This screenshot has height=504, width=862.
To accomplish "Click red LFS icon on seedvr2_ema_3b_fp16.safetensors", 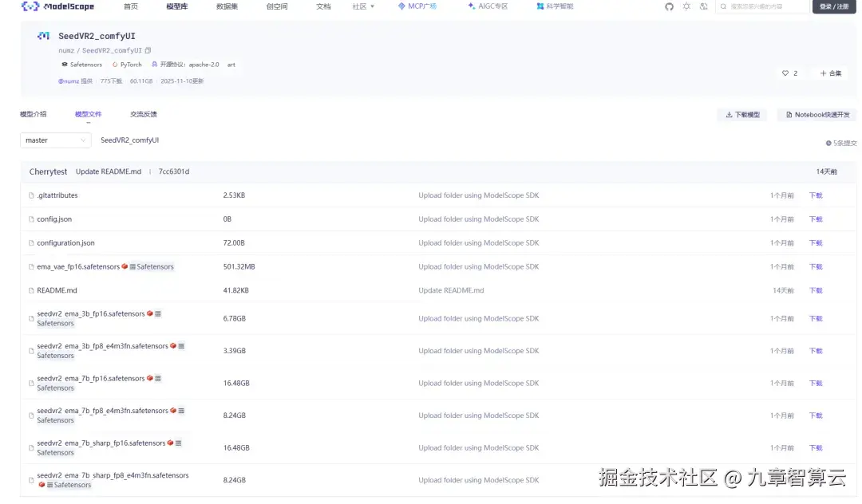I will [x=149, y=313].
